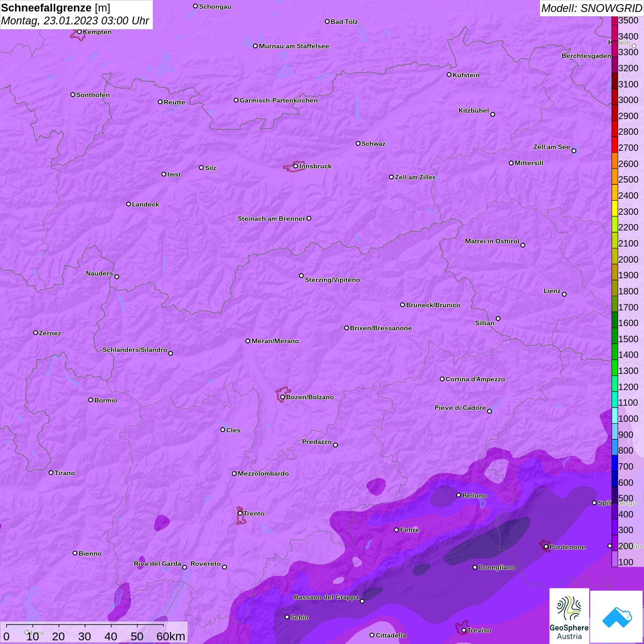Click the Bormio location dot

(91, 400)
